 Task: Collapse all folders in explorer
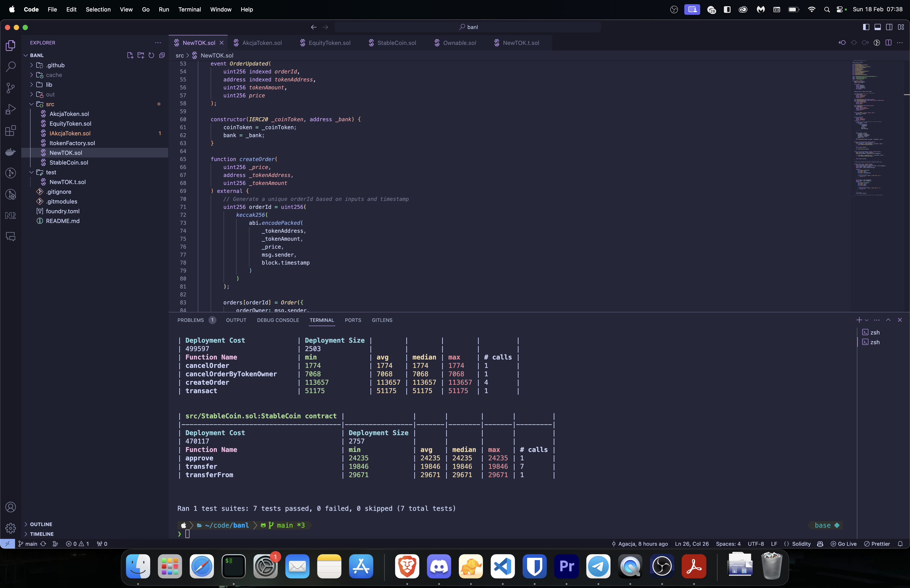pyautogui.click(x=162, y=55)
